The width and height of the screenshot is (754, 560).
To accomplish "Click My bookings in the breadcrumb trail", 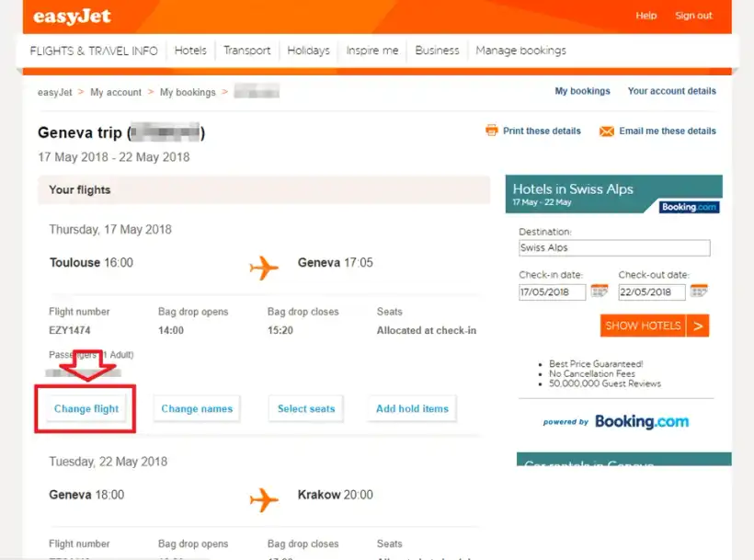I will [x=185, y=92].
